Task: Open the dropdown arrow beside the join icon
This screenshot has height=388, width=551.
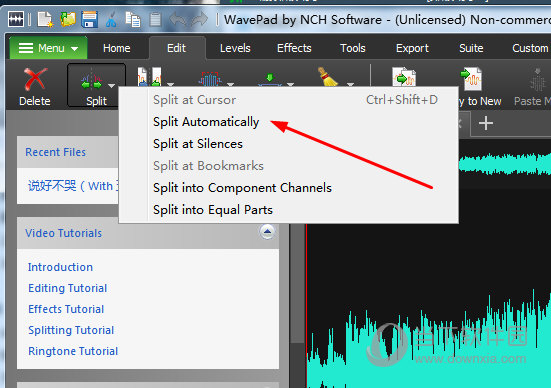Action: 170,84
